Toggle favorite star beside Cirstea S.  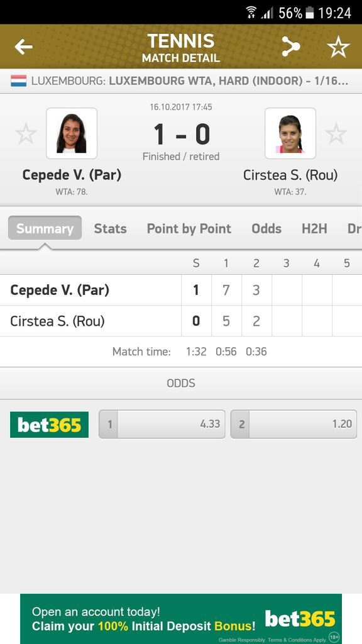point(336,133)
